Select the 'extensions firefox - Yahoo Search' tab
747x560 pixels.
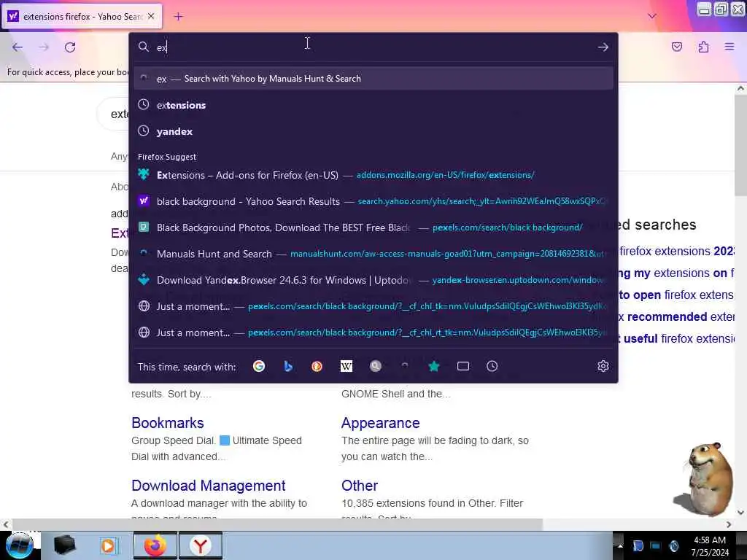82,17
